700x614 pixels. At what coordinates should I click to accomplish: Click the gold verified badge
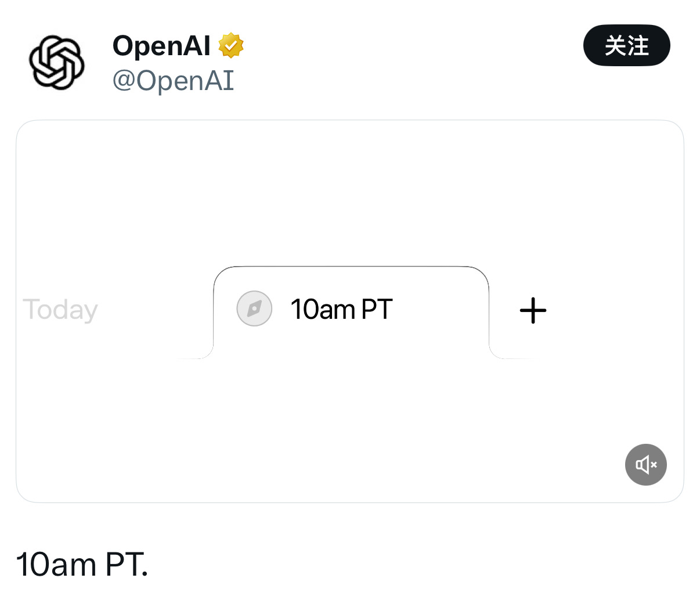tap(230, 46)
